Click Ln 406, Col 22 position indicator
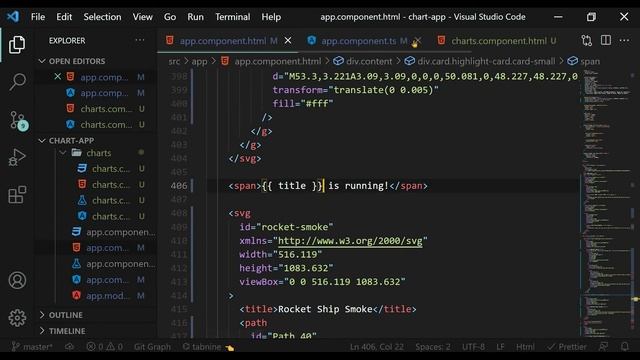Screen dimensions: 640x360 [376, 347]
